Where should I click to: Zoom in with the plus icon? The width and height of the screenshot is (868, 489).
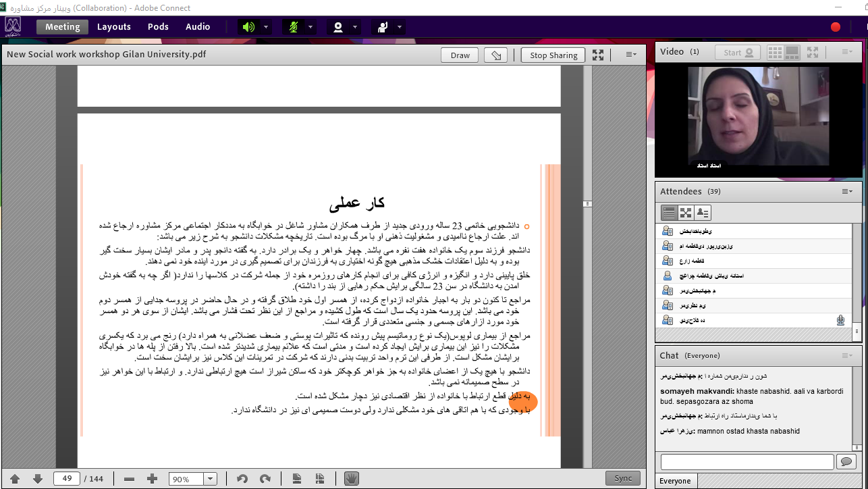point(152,479)
